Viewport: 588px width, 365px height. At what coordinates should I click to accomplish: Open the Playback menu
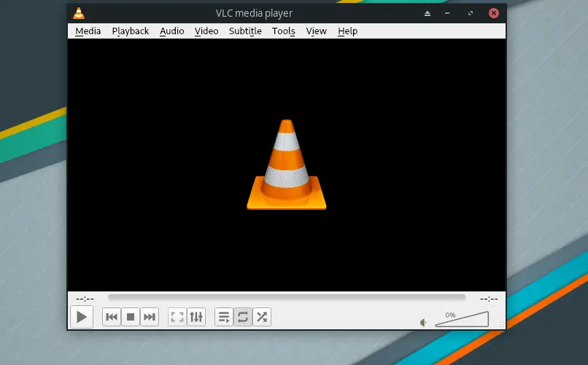pos(130,31)
